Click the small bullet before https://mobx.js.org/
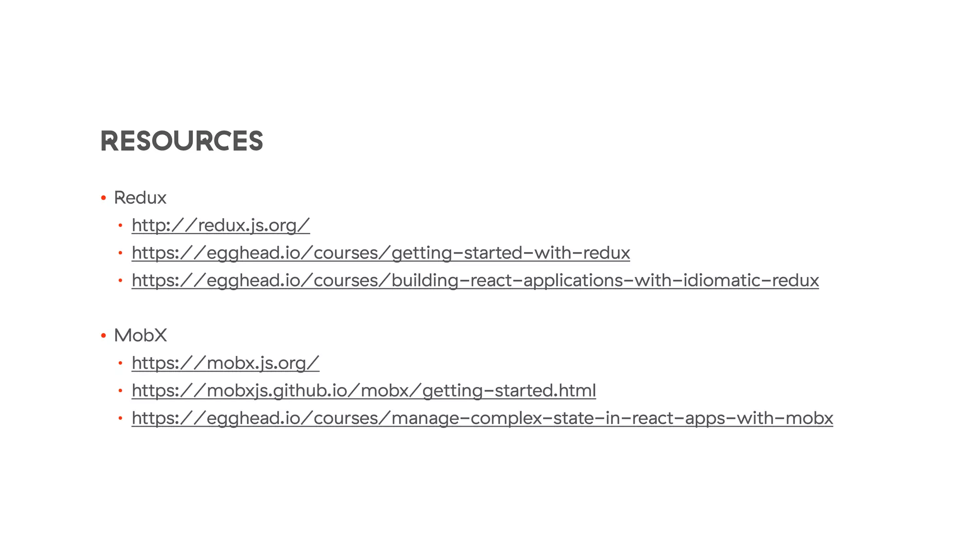The height and width of the screenshot is (551, 980). (x=121, y=363)
